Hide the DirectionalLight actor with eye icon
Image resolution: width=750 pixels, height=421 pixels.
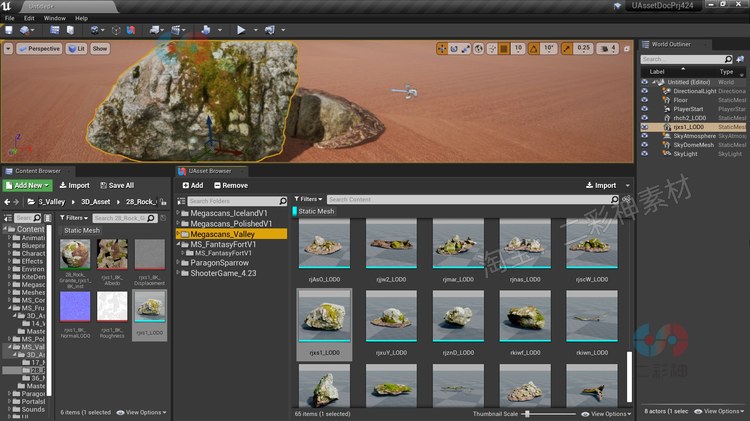click(x=644, y=91)
